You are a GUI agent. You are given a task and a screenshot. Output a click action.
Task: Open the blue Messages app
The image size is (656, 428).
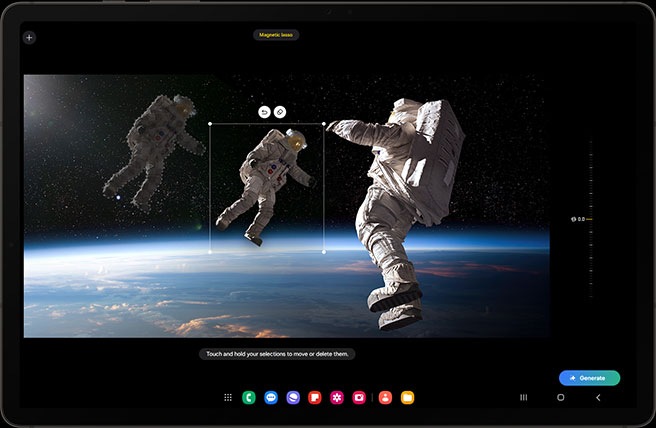(271, 397)
